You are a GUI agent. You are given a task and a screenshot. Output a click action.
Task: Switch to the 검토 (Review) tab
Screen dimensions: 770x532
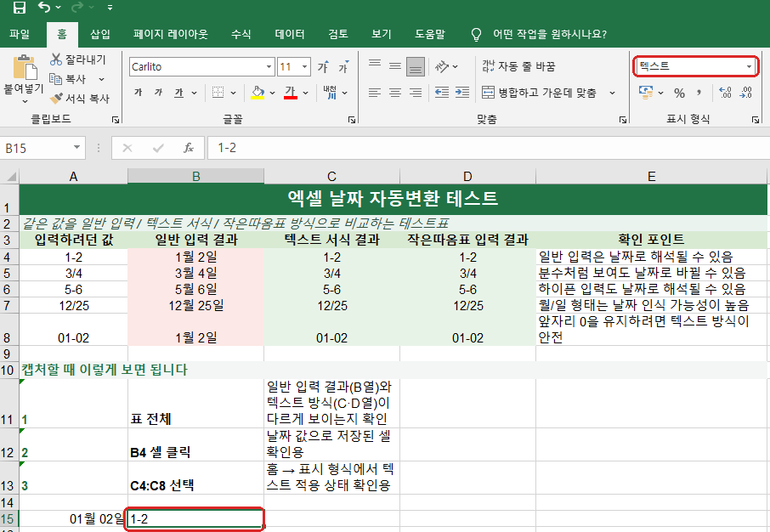338,34
